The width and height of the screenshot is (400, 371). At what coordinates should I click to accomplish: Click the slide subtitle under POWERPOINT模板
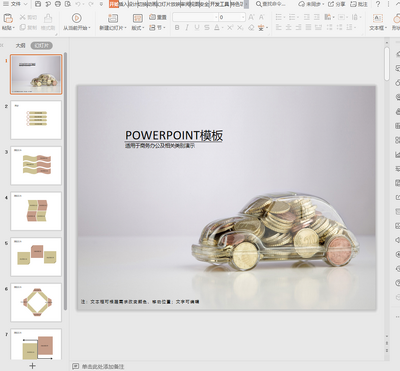click(160, 146)
